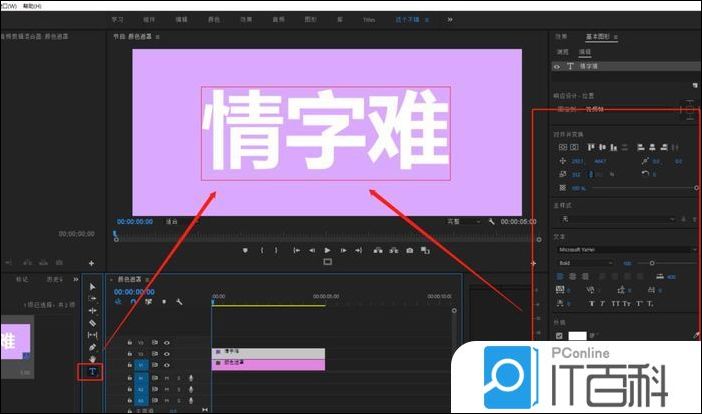Select the Pen tool
Viewport: 702px width, 414px height.
[x=92, y=347]
